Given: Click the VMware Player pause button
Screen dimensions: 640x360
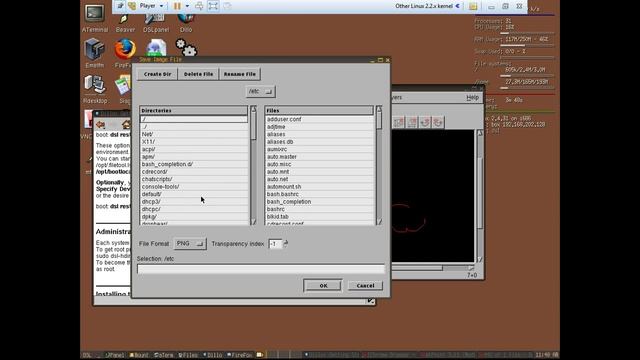Looking at the screenshot, I should click(x=177, y=6).
